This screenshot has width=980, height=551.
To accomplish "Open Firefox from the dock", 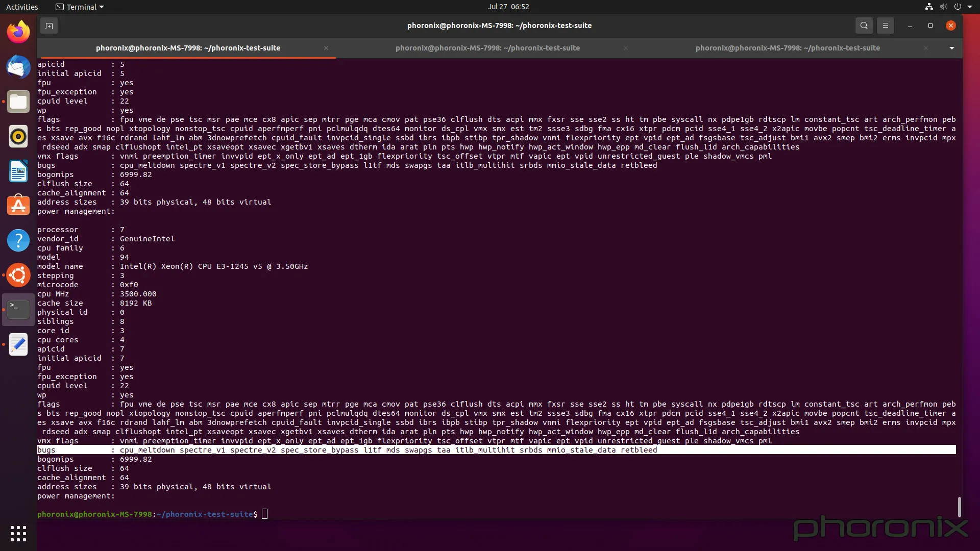I will [18, 32].
